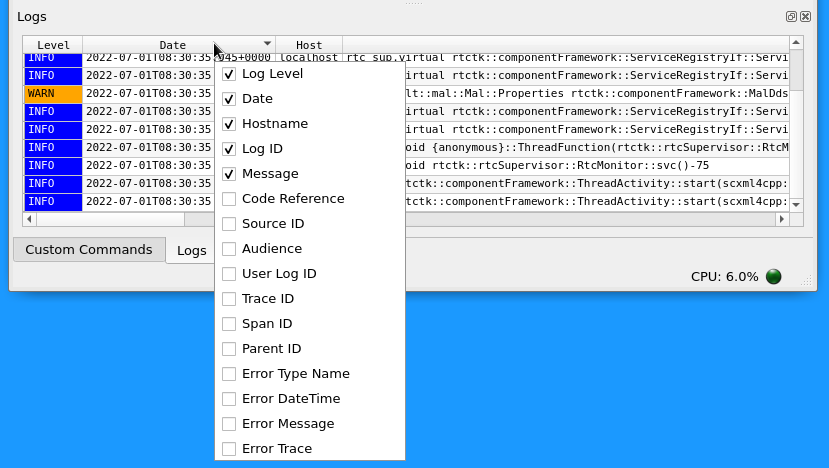829x468 pixels.
Task: Uncheck the Hostname column checkbox
Action: coord(229,124)
